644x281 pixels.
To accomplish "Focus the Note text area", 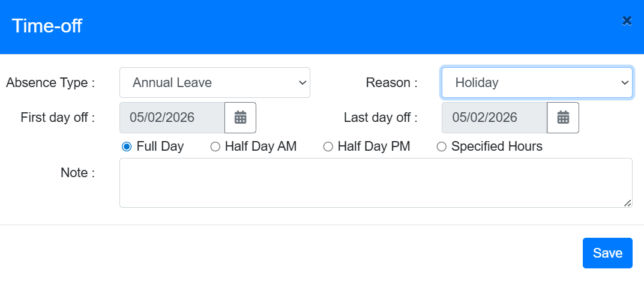I will coord(375,183).
